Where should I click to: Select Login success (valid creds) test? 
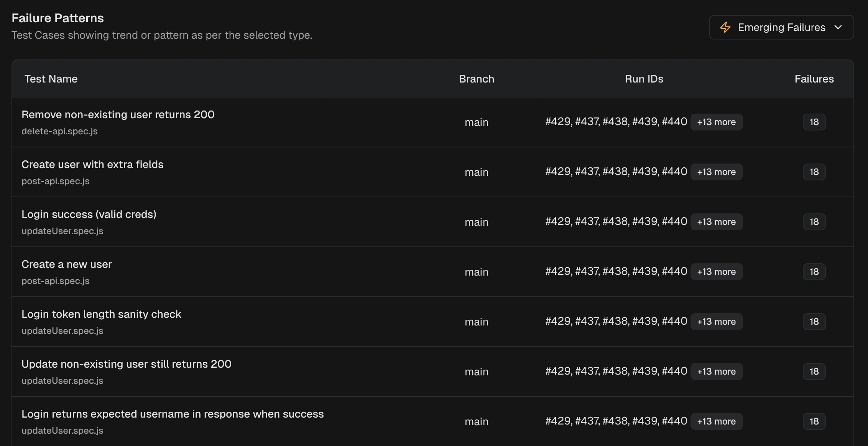point(89,215)
